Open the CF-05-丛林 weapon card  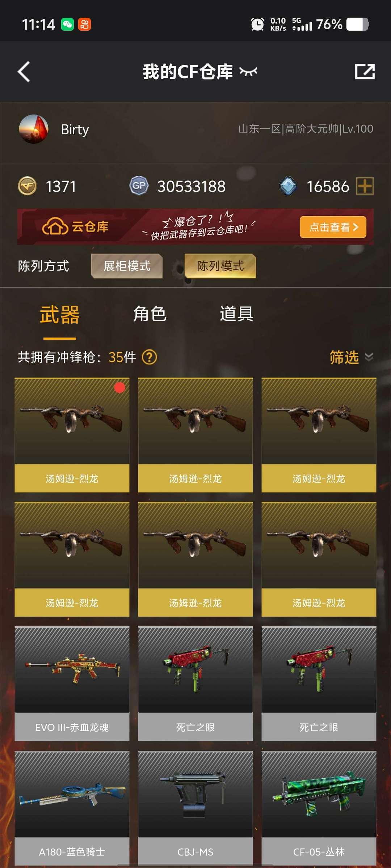coord(319,808)
